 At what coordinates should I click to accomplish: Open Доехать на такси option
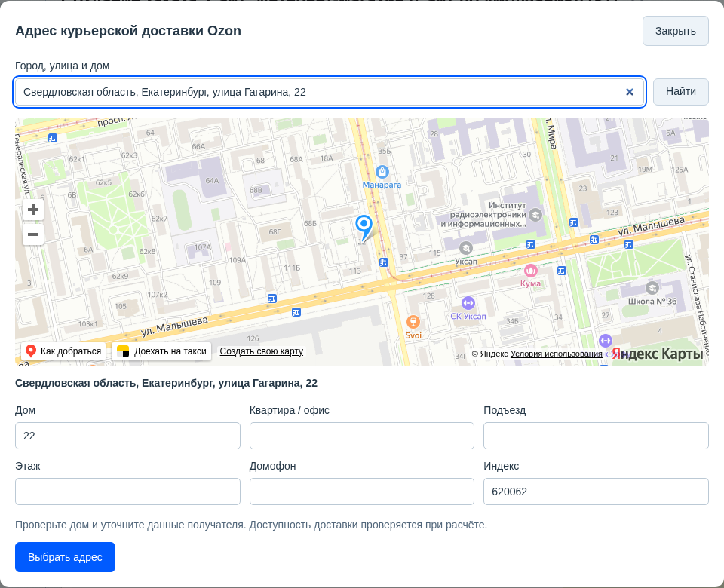(x=161, y=351)
